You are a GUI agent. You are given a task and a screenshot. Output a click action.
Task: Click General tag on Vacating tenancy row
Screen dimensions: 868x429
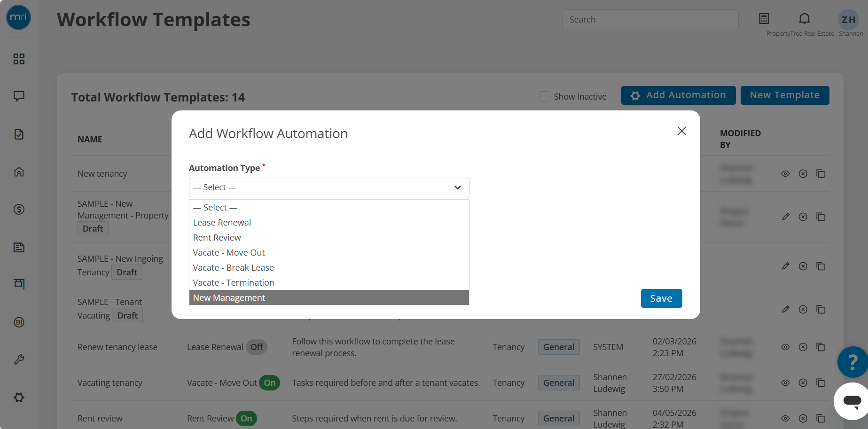[x=559, y=383]
